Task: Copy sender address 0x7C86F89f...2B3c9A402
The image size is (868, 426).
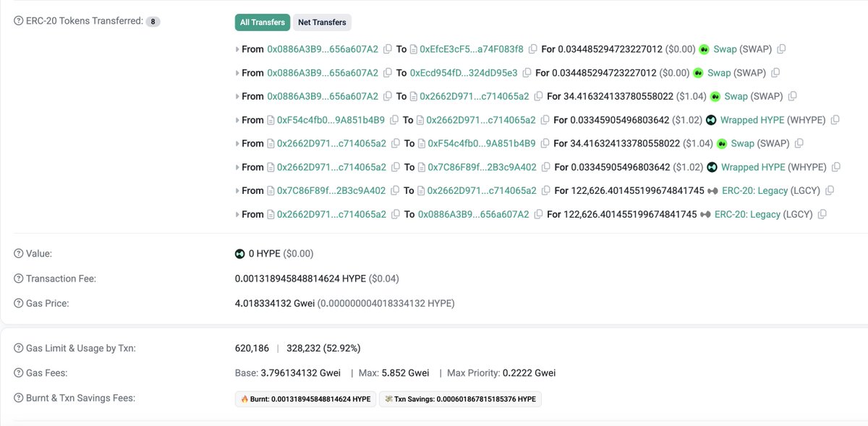Action: tap(395, 191)
